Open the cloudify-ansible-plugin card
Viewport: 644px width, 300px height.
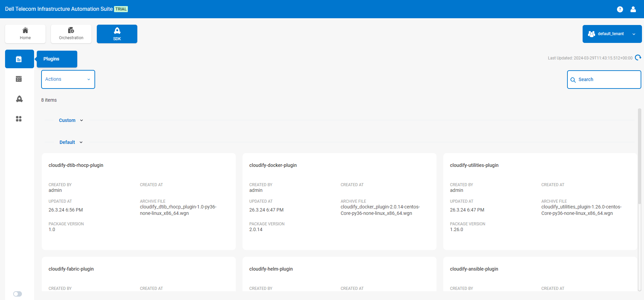[x=540, y=274]
